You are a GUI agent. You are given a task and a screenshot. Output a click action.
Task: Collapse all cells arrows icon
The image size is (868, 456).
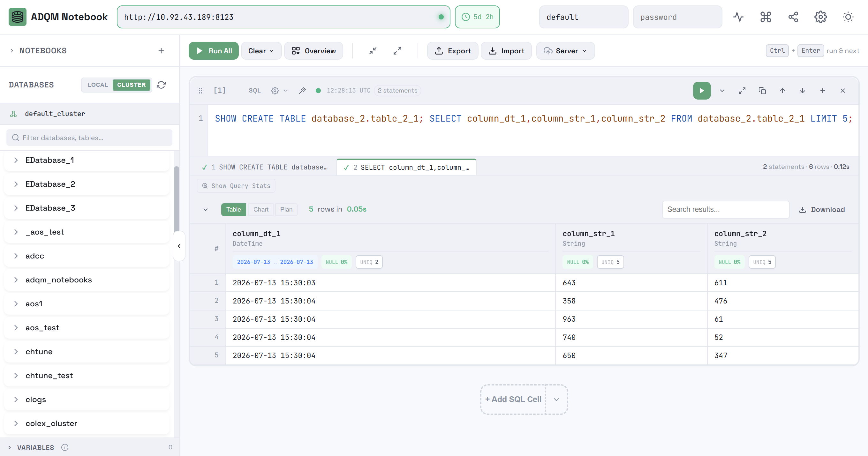pyautogui.click(x=373, y=50)
